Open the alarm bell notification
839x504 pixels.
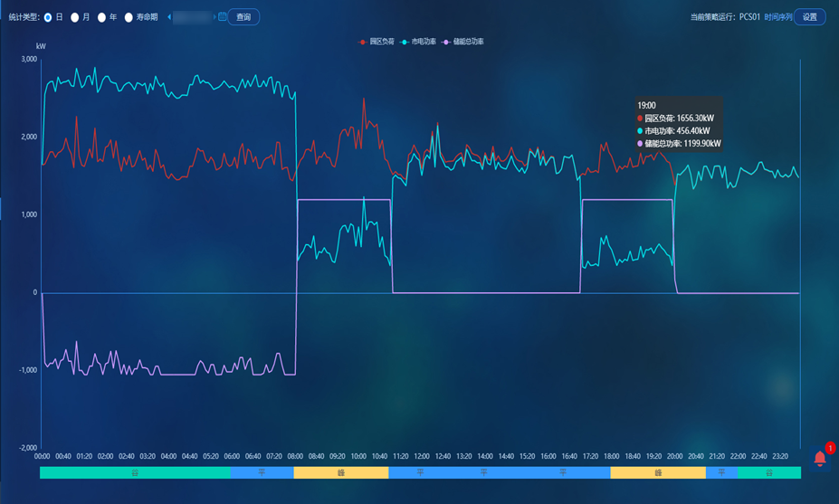click(820, 459)
